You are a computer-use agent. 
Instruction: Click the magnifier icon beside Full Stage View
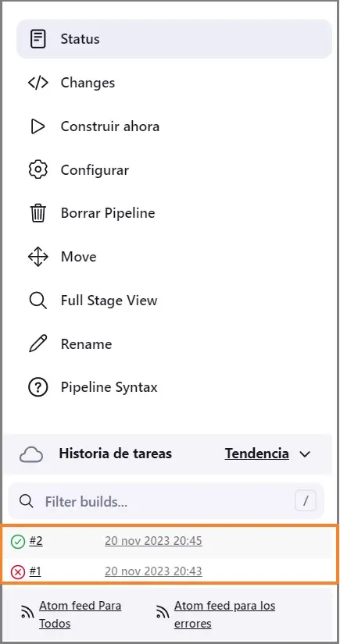(38, 301)
